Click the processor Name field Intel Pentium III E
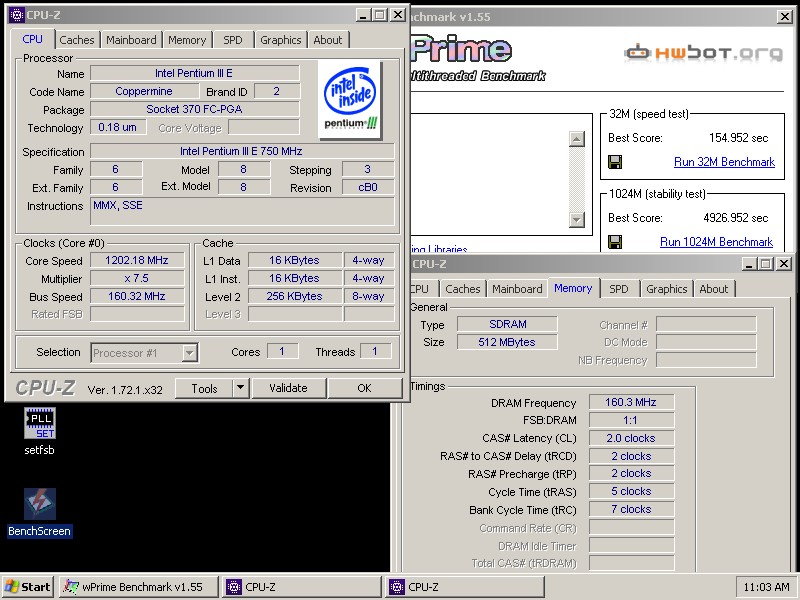 194,73
